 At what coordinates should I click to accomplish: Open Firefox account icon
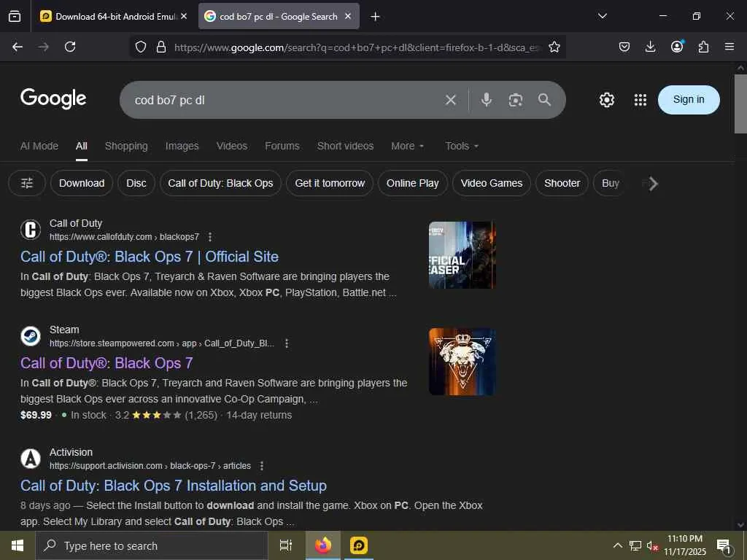tap(677, 46)
